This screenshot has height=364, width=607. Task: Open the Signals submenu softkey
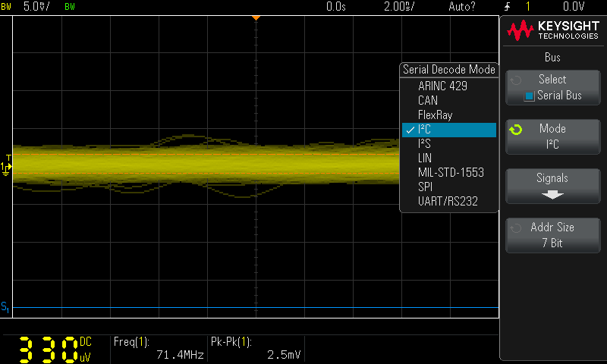pyautogui.click(x=552, y=186)
